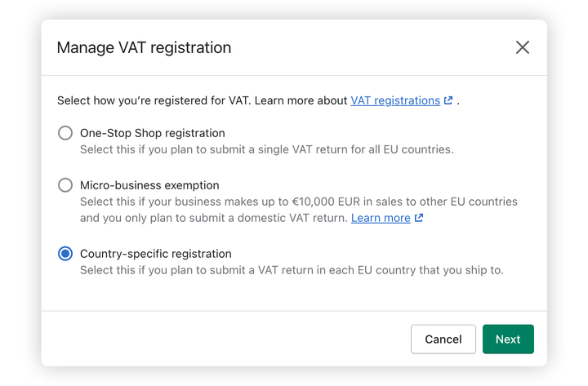Screen dimensions: 588x386
Task: Click the €10,000 EUR sales description text
Action: coord(299,202)
